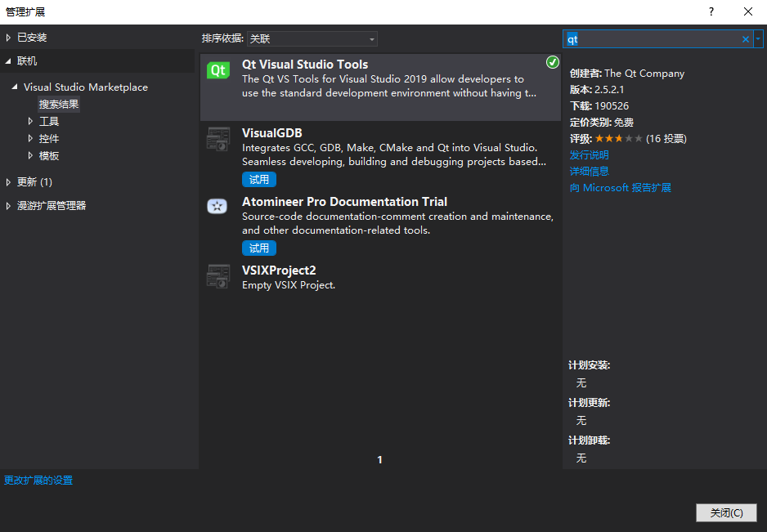767x532 pixels.
Task: Select the 模板 tree item
Action: 49,156
